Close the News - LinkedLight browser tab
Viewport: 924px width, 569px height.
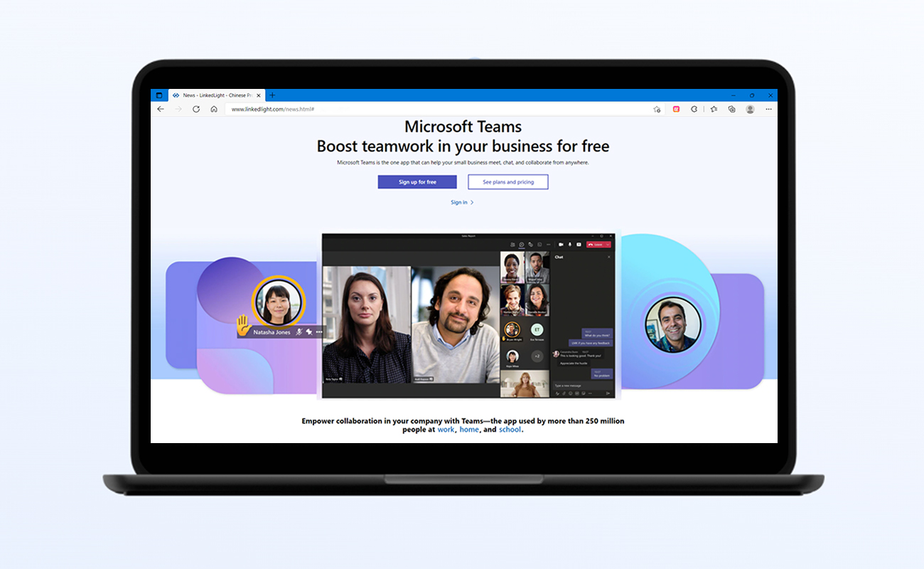tap(258, 95)
